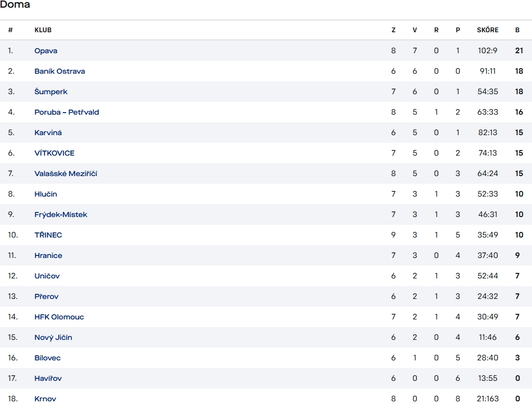
Task: Click the Bílovec club link
Action: [48, 358]
